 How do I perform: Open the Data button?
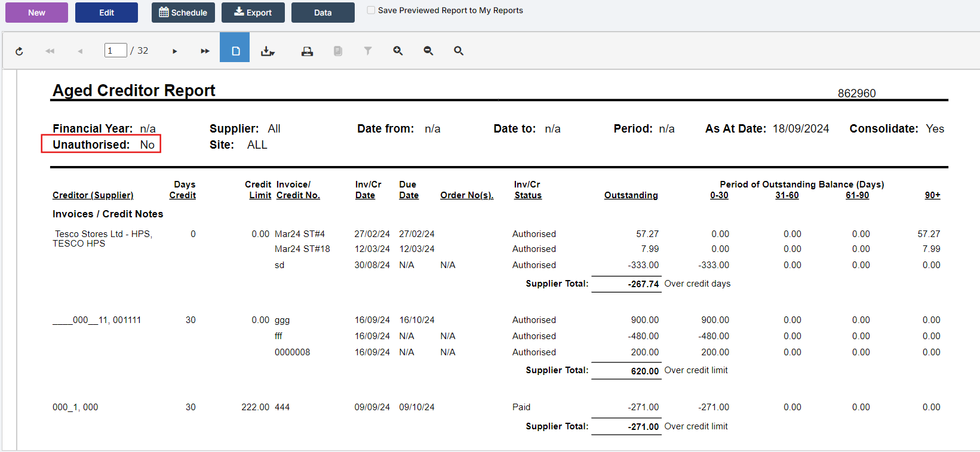[x=323, y=13]
